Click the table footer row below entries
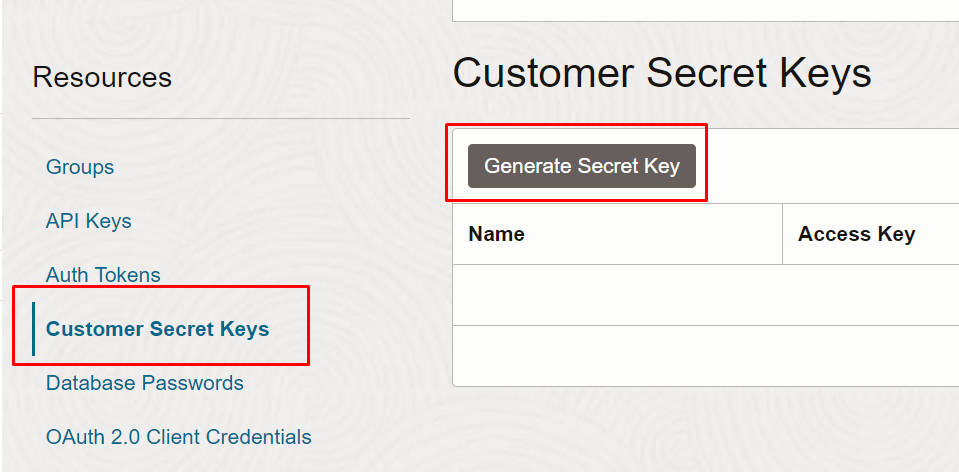 tap(706, 356)
